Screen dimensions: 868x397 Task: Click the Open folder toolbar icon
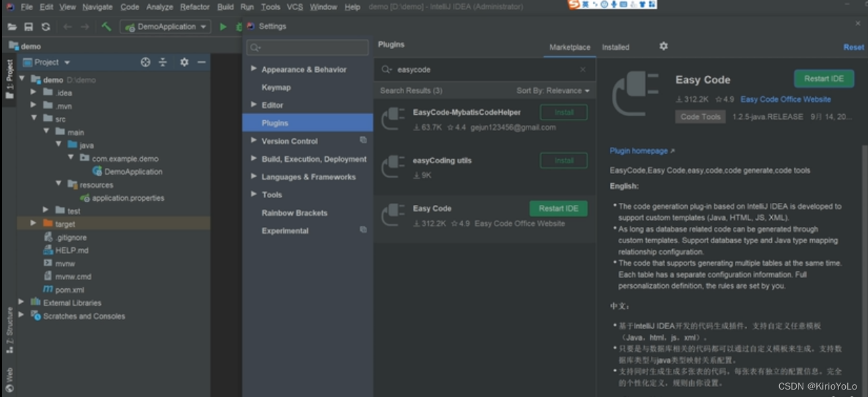coord(11,27)
